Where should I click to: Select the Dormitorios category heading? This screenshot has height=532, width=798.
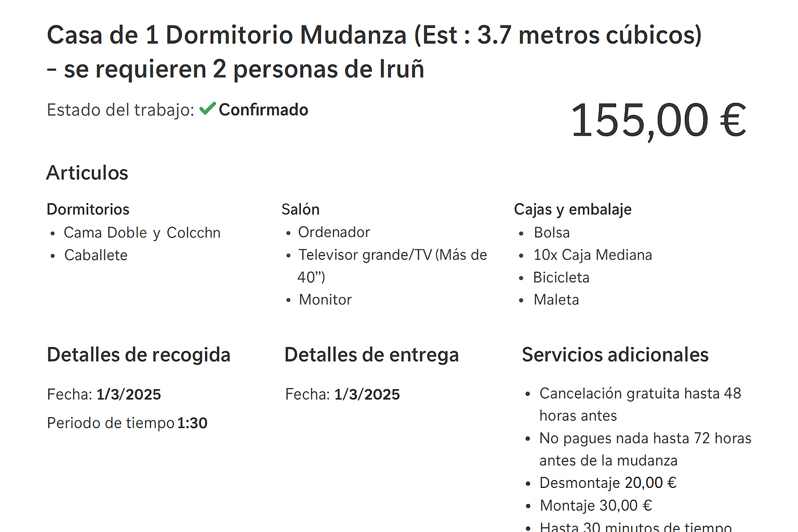(x=88, y=209)
